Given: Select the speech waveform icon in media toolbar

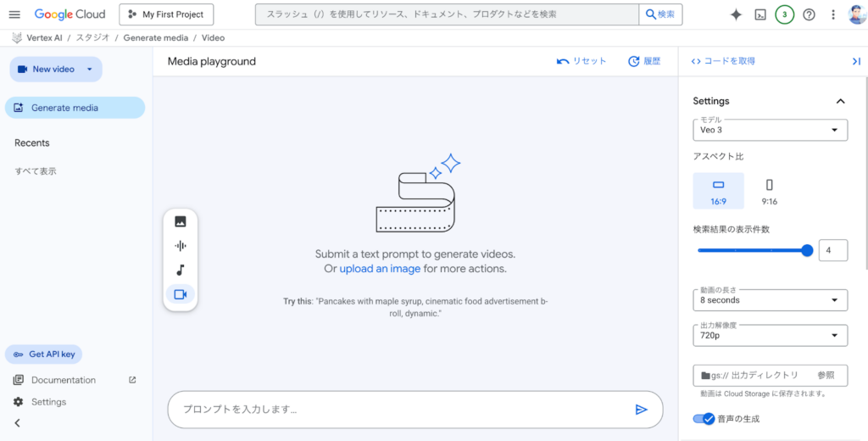Looking at the screenshot, I should [180, 246].
